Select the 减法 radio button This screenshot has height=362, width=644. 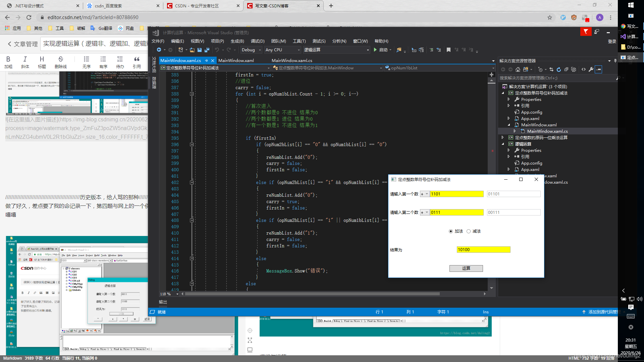pyautogui.click(x=469, y=231)
